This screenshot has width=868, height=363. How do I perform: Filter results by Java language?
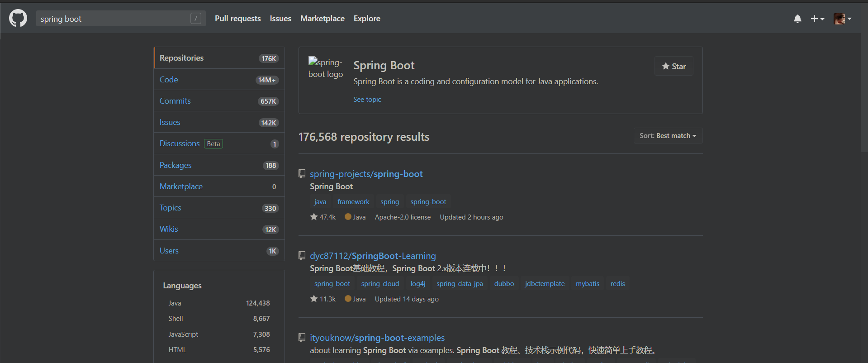coord(219,303)
